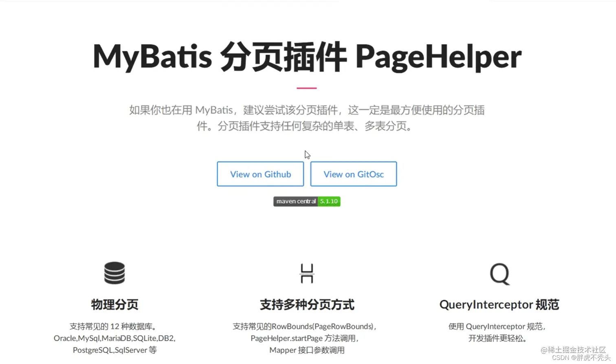The width and height of the screenshot is (616, 364).
Task: Click the QueryInterceptor 规范 heading
Action: pyautogui.click(x=499, y=304)
